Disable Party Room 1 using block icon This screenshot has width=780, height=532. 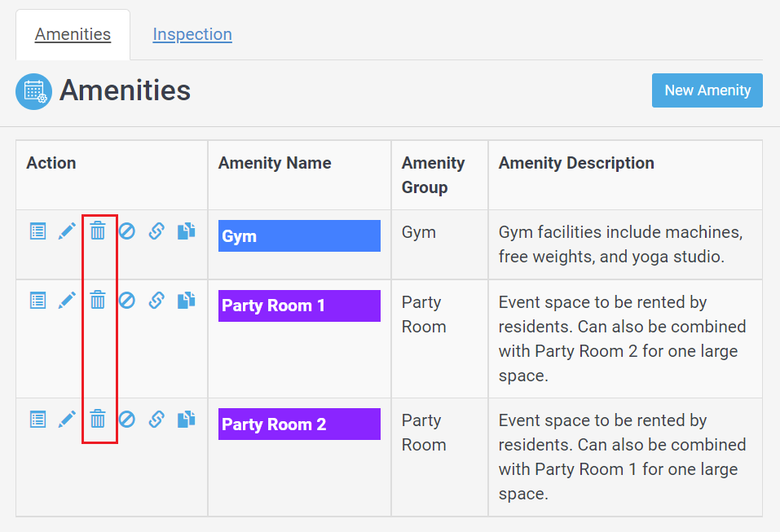click(x=127, y=301)
